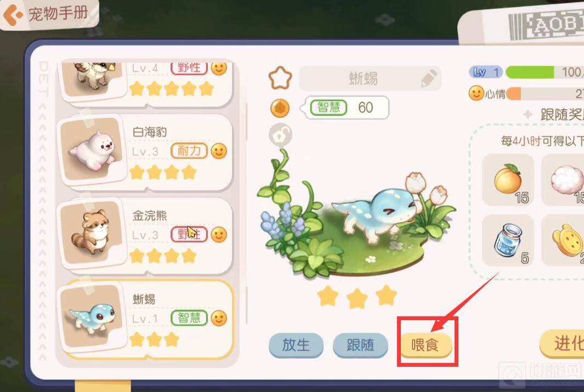This screenshot has width=584, height=392.
Task: Select 白海豹 in the pet list
Action: pyautogui.click(x=145, y=152)
